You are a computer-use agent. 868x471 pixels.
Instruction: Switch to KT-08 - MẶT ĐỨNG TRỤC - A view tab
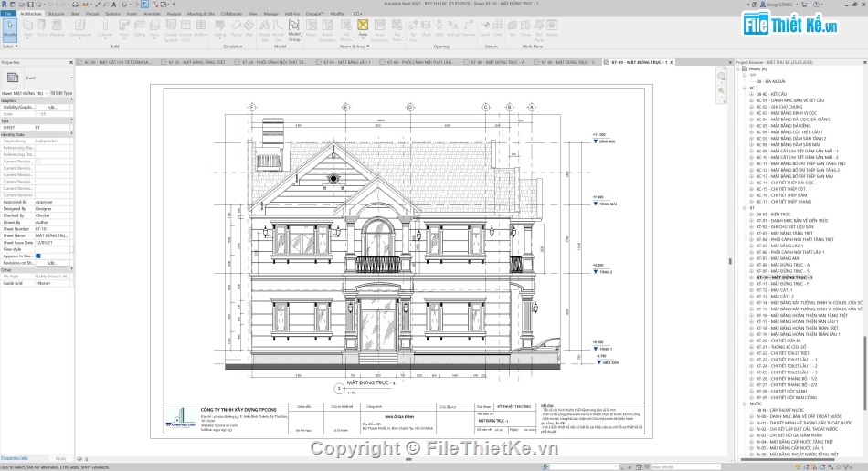(x=497, y=62)
